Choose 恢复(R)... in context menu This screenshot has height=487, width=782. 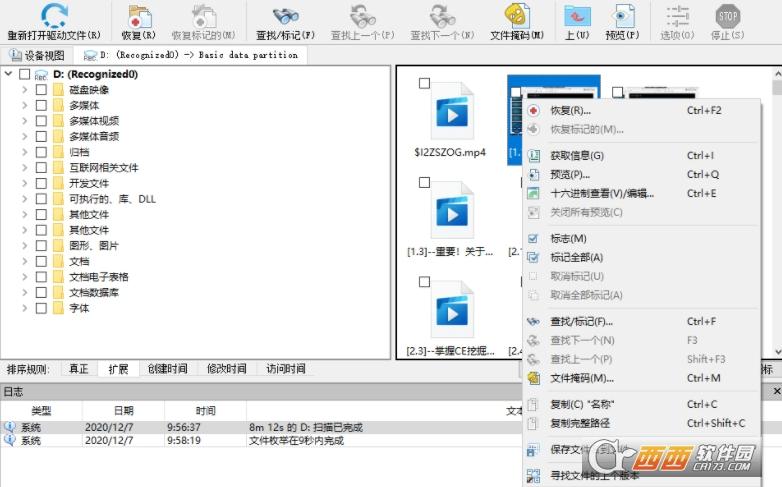tap(642, 111)
